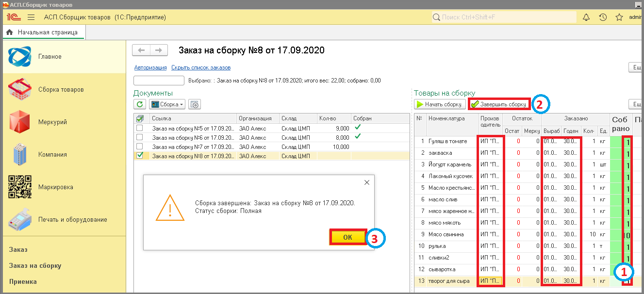Open the Компания section
The image size is (644, 294).
pyautogui.click(x=63, y=154)
